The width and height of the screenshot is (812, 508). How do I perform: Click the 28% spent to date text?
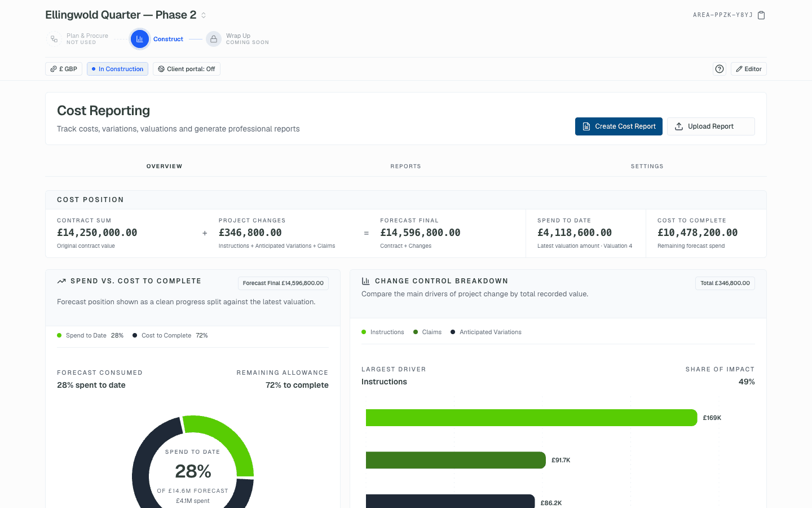[91, 385]
